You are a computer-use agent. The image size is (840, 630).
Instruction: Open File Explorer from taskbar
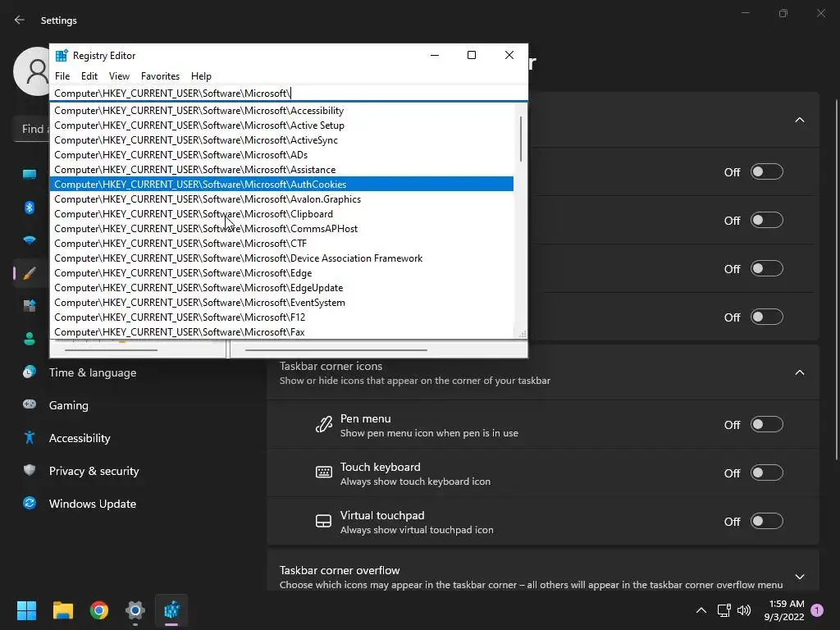62,610
